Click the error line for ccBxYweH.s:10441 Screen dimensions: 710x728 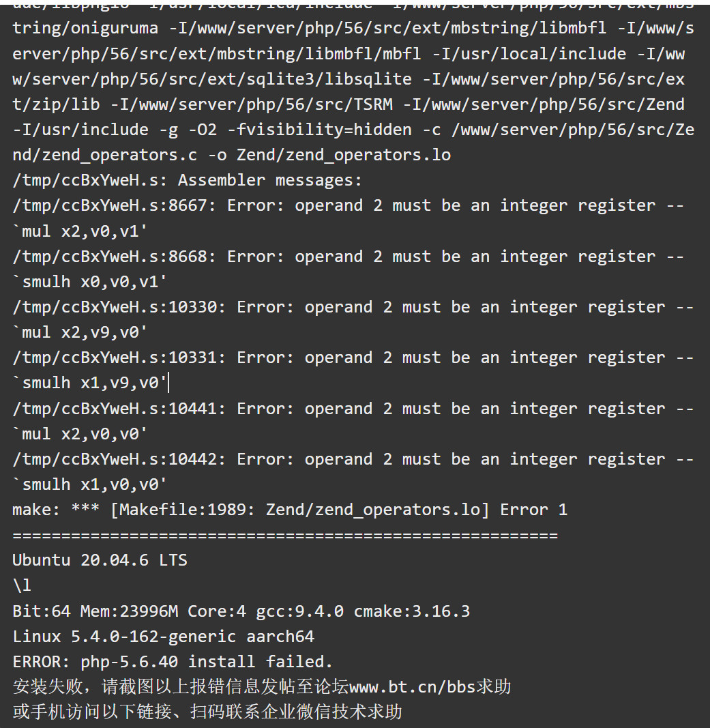[x=353, y=409]
